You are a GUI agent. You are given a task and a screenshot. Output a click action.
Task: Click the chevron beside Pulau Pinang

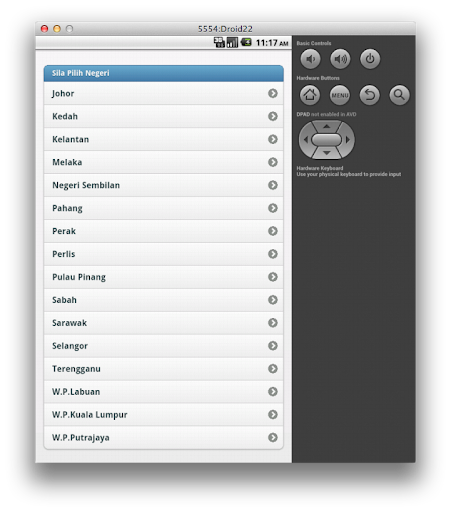(273, 277)
